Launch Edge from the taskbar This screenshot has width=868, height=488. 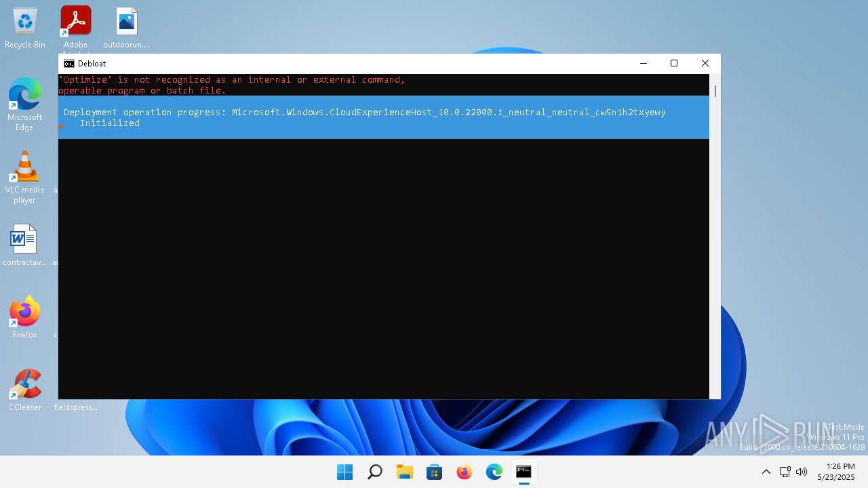tap(494, 472)
